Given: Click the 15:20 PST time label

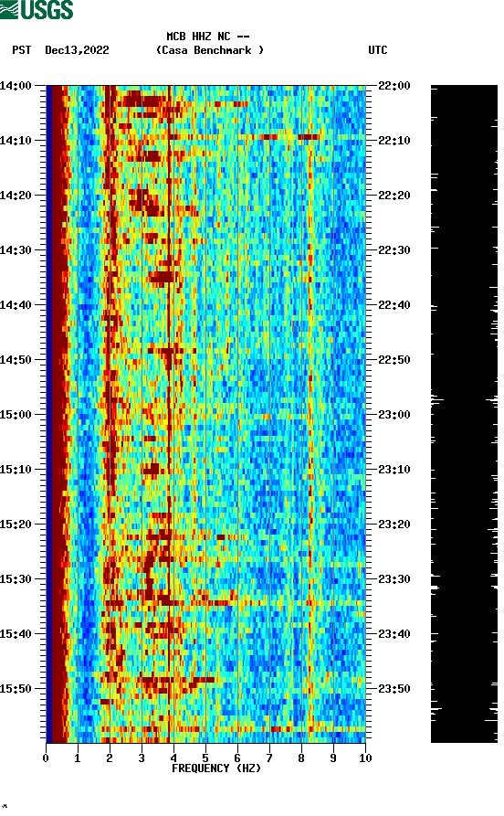Looking at the screenshot, I should 16,525.
